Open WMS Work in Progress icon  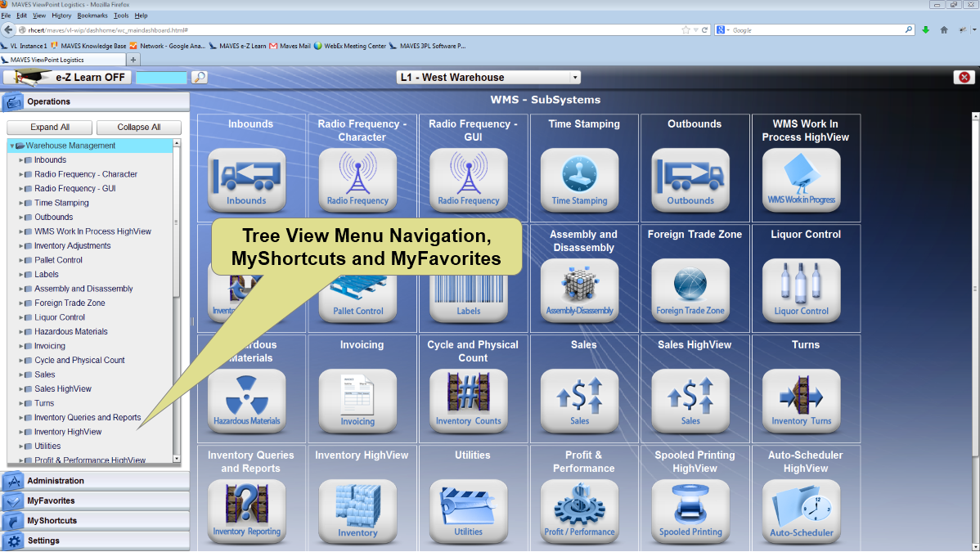801,180
